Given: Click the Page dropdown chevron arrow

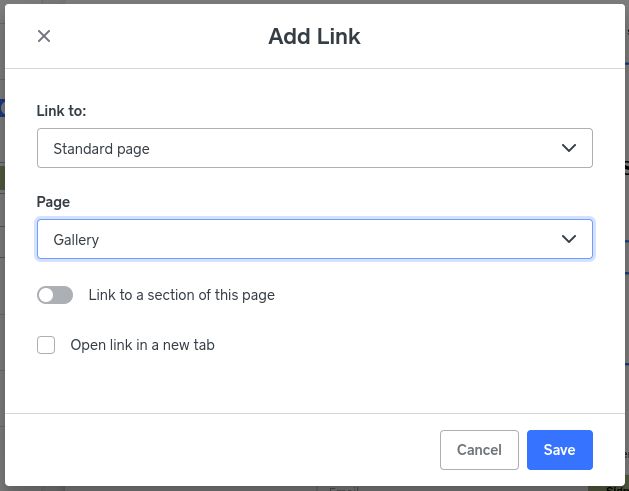Looking at the screenshot, I should point(569,239).
